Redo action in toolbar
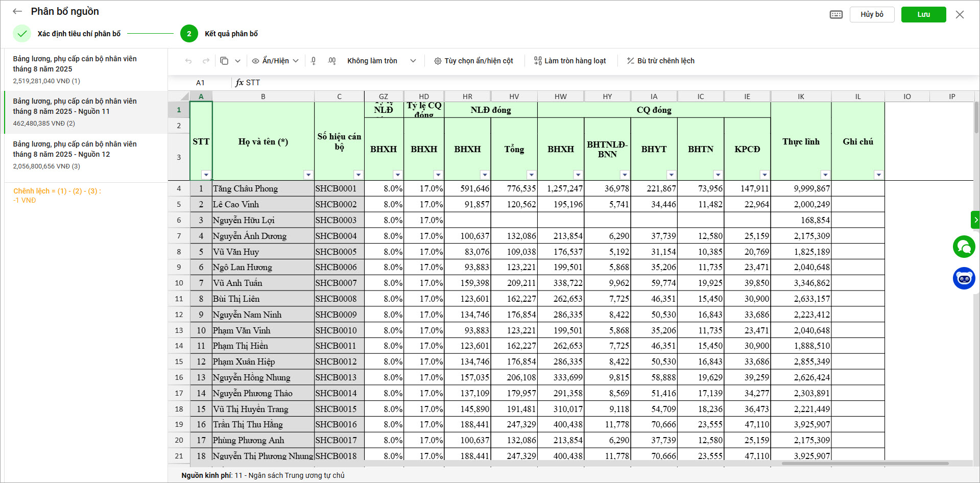Screen dimensions: 980x483 pyautogui.click(x=206, y=61)
